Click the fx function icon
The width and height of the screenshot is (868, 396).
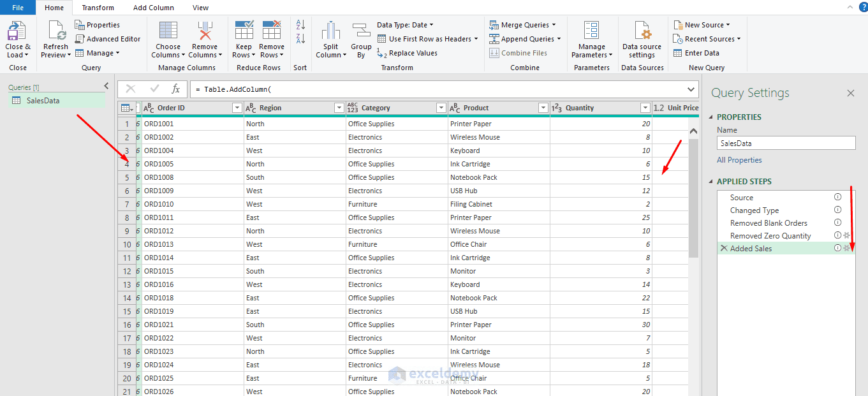click(176, 89)
